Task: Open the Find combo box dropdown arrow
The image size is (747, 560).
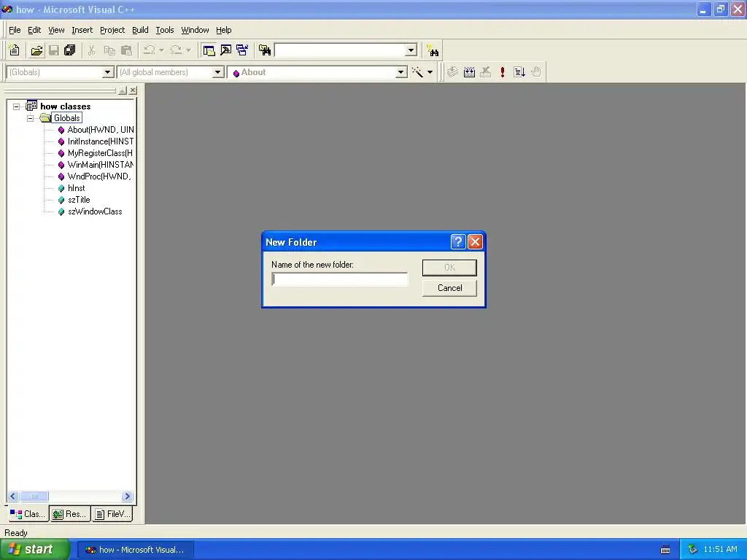Action: [x=411, y=50]
